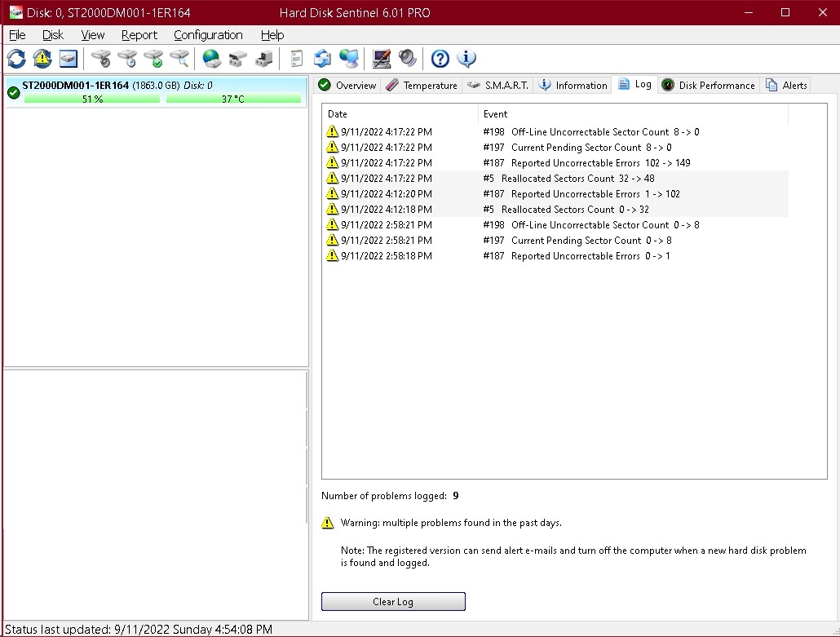Click the monitor with screwdriver configuration icon

[382, 59]
